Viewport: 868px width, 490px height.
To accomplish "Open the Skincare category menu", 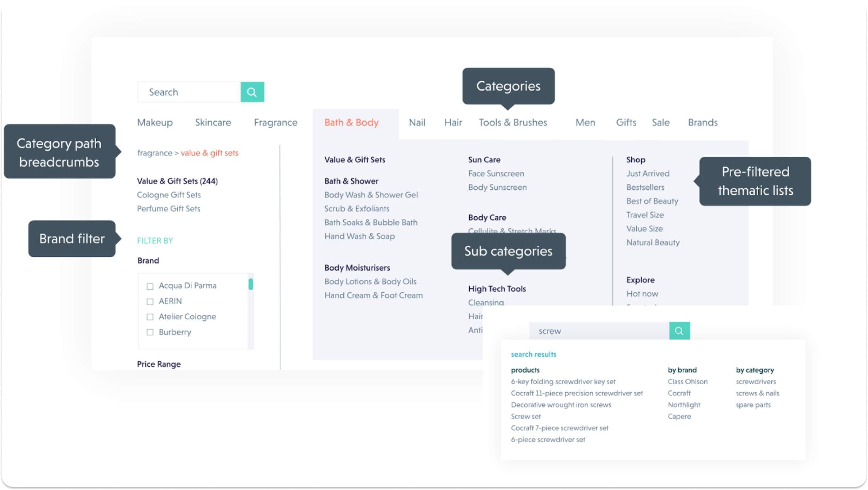I will tap(213, 122).
